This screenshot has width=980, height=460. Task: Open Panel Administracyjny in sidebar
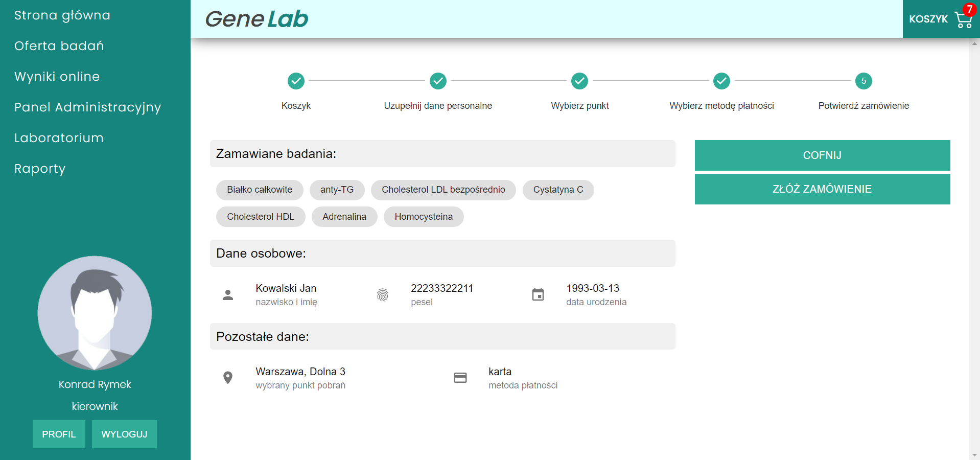click(87, 107)
